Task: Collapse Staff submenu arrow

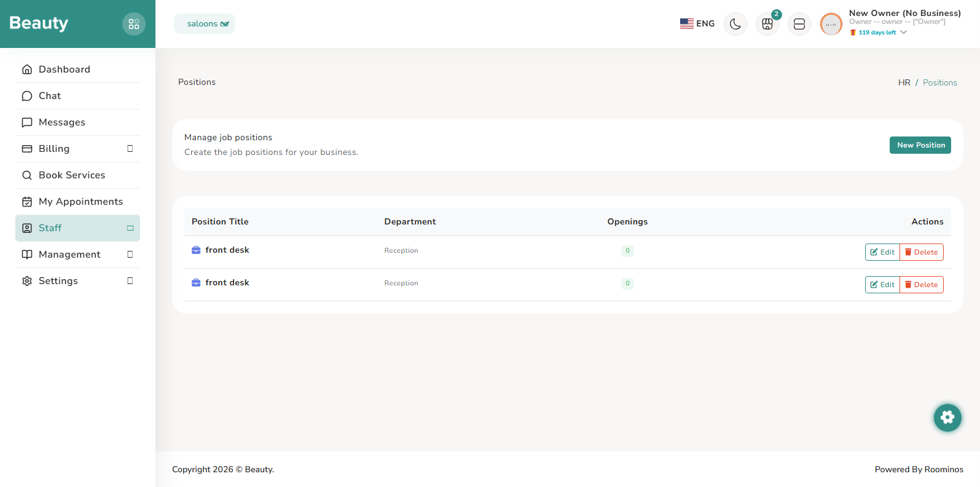Action: pyautogui.click(x=130, y=228)
